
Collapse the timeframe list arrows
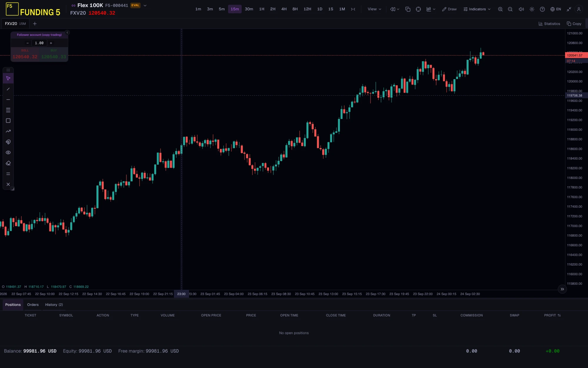click(x=353, y=9)
